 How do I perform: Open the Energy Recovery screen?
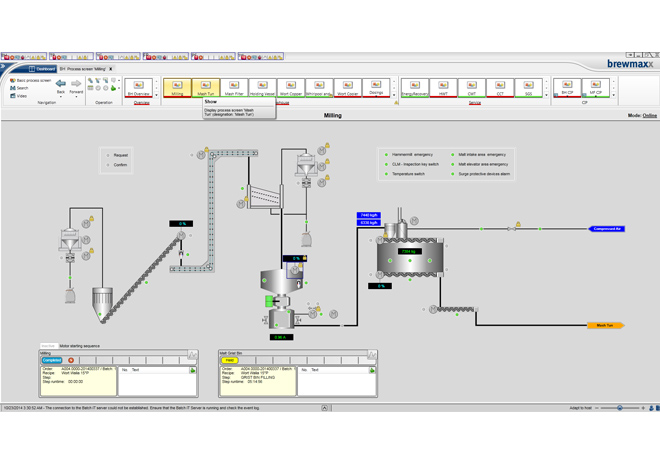point(415,87)
